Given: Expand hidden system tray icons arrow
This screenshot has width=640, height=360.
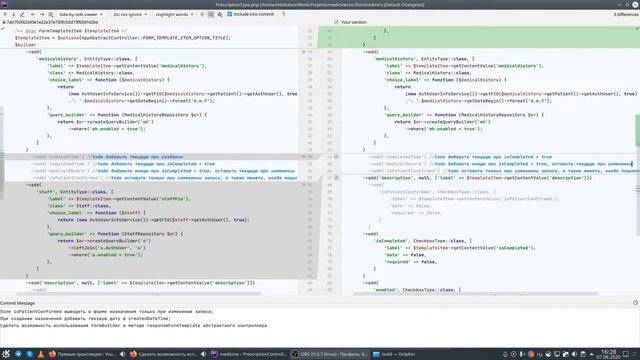Looking at the screenshot, I should point(592,354).
